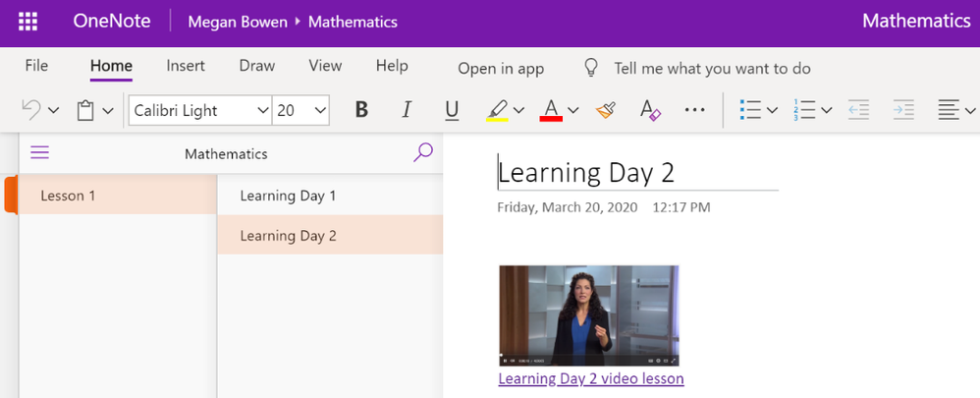Apply yellow text highlight color

pyautogui.click(x=498, y=111)
